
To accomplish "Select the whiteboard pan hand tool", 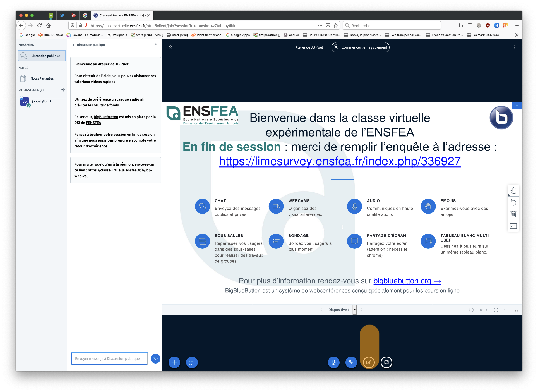I will tap(513, 191).
